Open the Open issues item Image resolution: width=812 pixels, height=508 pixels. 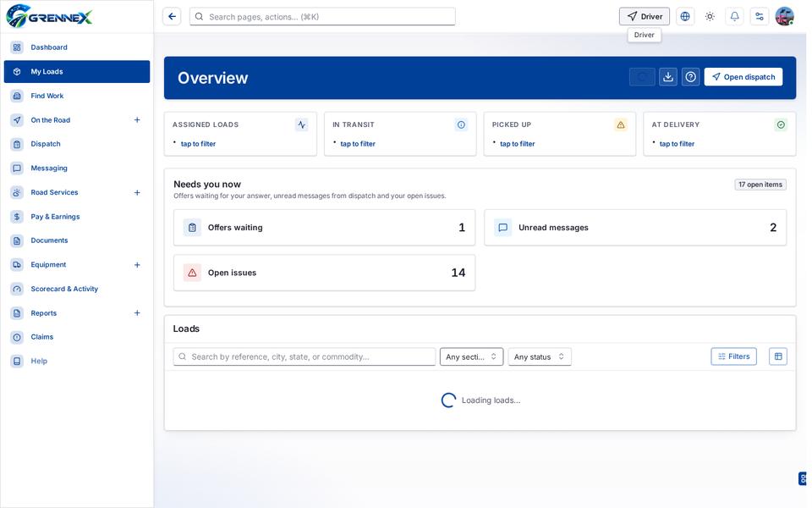tap(324, 273)
